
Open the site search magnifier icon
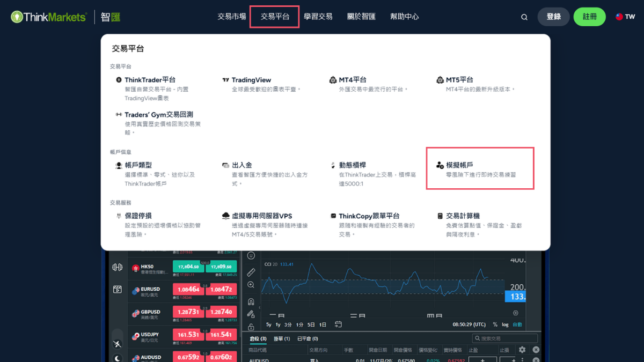(x=524, y=17)
